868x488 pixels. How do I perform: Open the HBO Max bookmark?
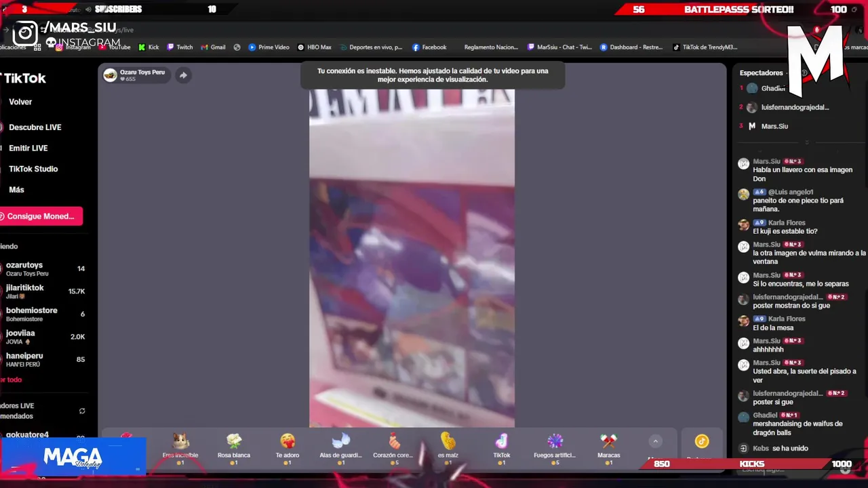(314, 47)
